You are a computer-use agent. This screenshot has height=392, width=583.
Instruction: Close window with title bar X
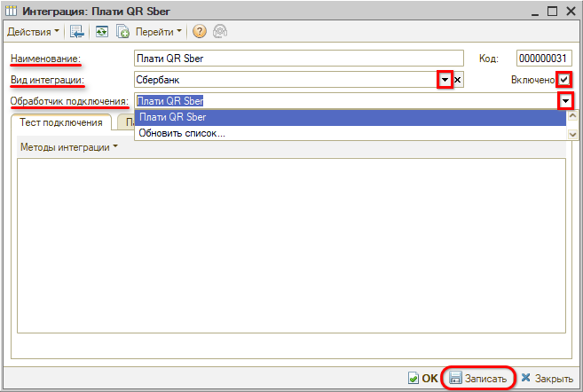[571, 12]
